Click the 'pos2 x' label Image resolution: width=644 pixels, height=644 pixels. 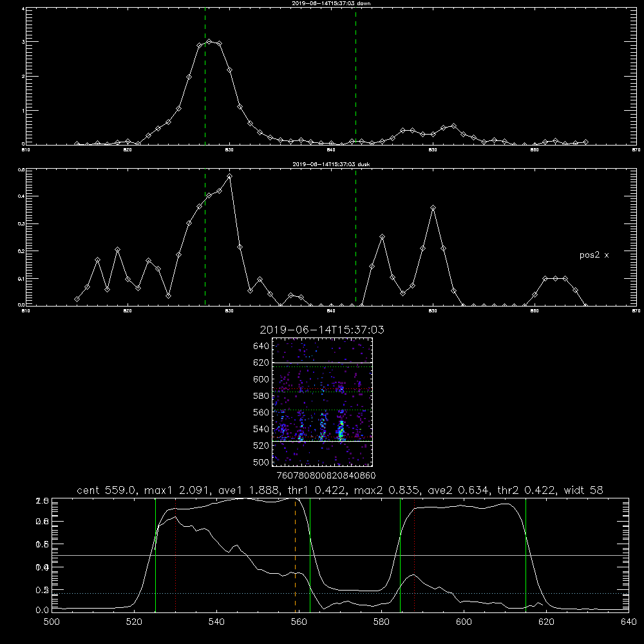594,255
